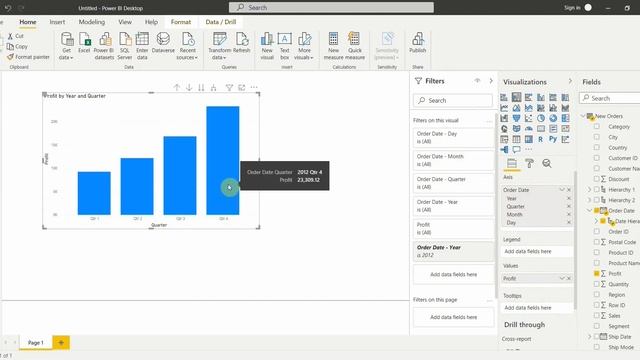Focus the Fields search box
Image resolution: width=640 pixels, height=360 pixels.
[x=610, y=98]
